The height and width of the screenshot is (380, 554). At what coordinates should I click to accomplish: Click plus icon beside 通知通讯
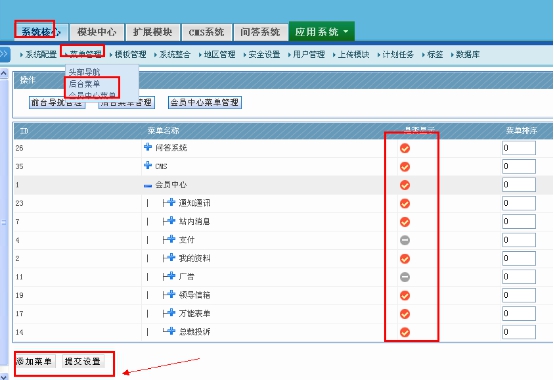click(171, 202)
